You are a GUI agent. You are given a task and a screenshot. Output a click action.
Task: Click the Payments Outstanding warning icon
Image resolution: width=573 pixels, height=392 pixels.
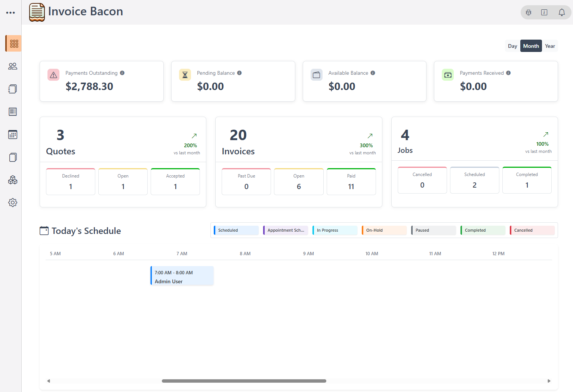pyautogui.click(x=53, y=75)
